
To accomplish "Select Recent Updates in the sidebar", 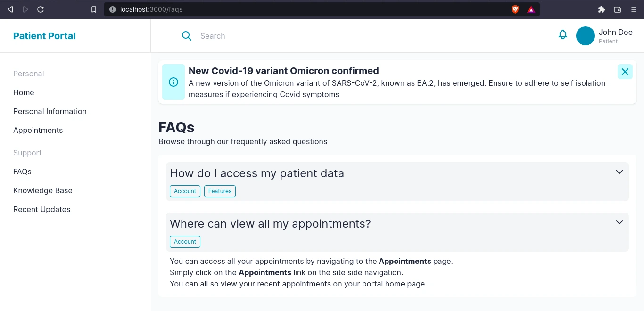I will pyautogui.click(x=41, y=209).
